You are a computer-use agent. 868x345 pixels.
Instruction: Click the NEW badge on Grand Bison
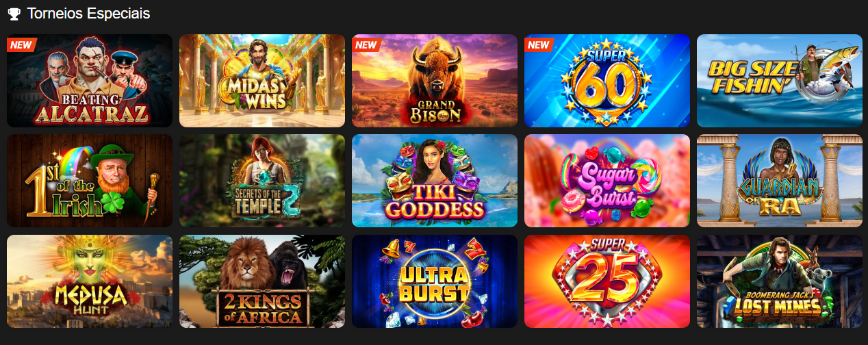(x=366, y=45)
